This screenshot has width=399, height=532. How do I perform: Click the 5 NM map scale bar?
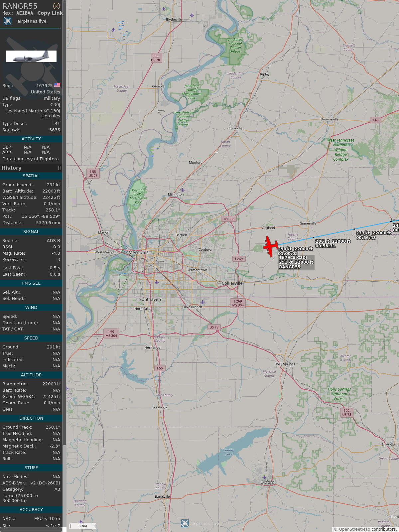click(83, 526)
